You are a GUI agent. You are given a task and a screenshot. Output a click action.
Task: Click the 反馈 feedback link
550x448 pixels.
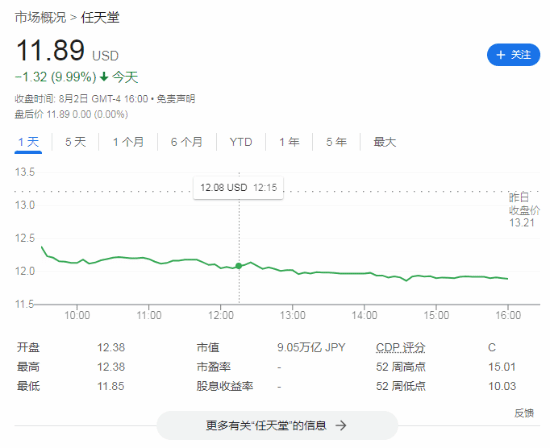tap(524, 413)
